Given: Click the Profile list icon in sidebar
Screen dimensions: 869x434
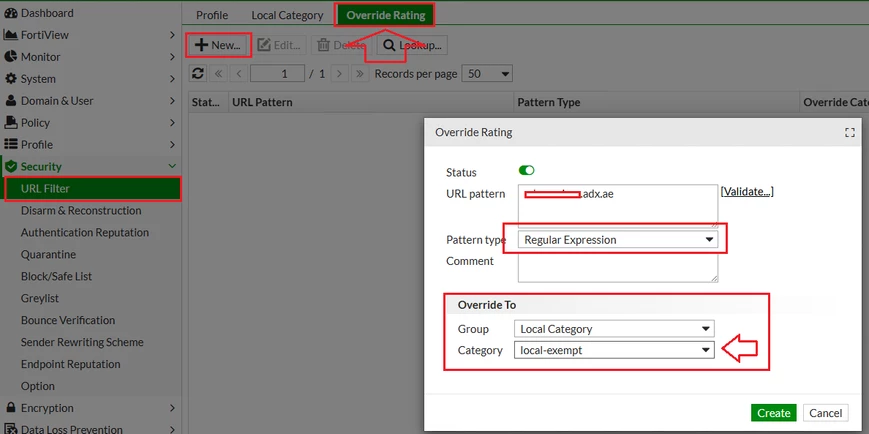Looking at the screenshot, I should [x=11, y=145].
